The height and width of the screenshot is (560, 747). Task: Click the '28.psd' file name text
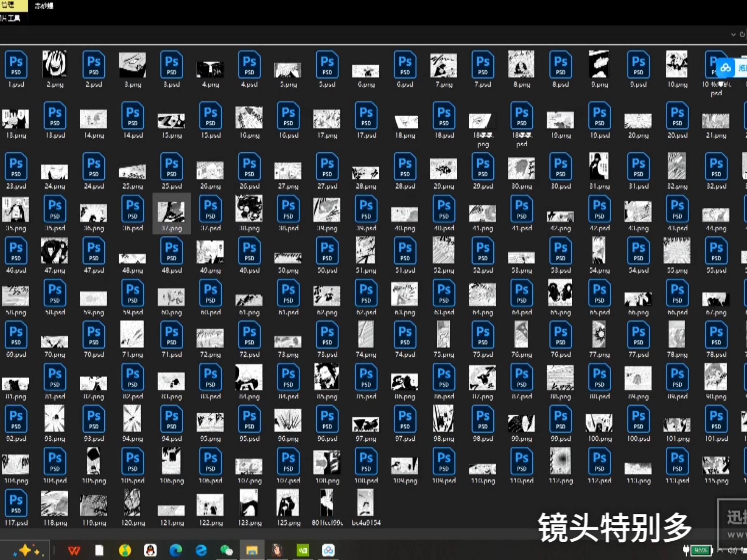405,186
